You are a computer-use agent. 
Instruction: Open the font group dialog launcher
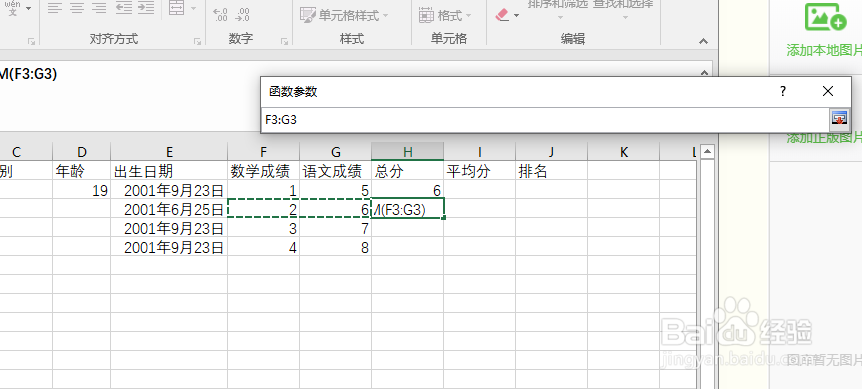31,41
